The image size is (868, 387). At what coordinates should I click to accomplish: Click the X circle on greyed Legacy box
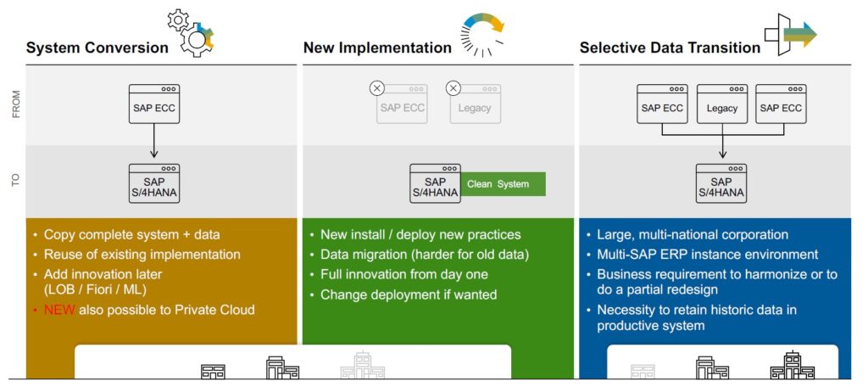(x=453, y=87)
